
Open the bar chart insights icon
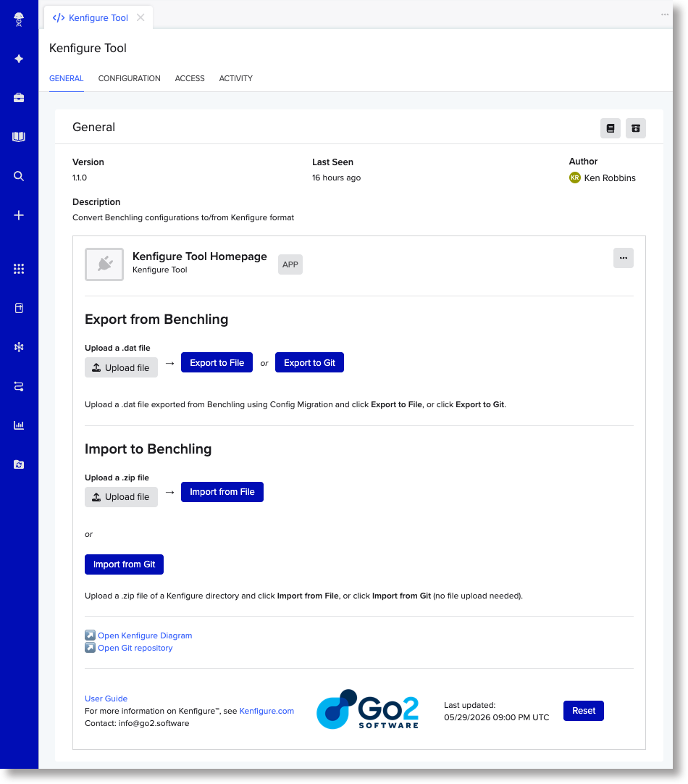tap(19, 425)
